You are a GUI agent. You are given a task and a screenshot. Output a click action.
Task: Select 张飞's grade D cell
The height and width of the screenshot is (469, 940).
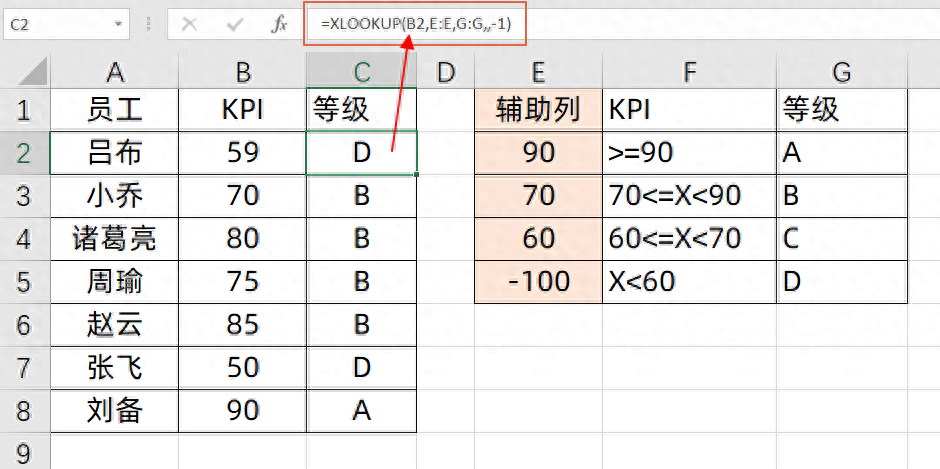point(361,368)
